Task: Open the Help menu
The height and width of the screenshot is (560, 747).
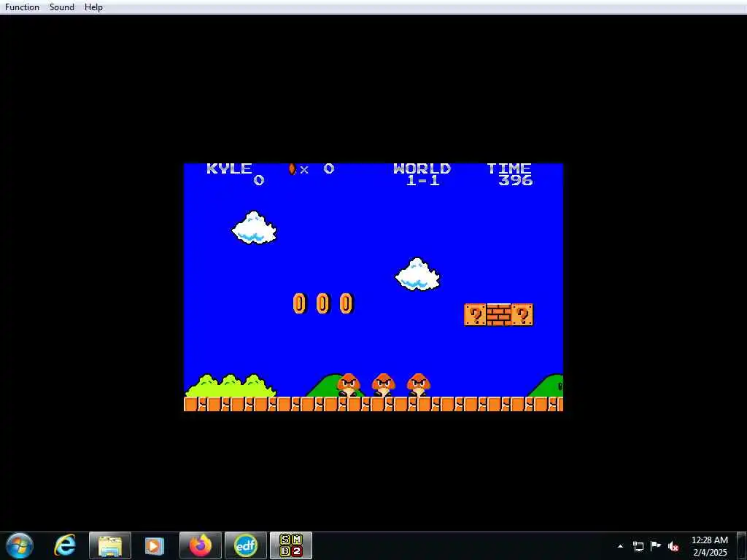Action: pos(93,7)
